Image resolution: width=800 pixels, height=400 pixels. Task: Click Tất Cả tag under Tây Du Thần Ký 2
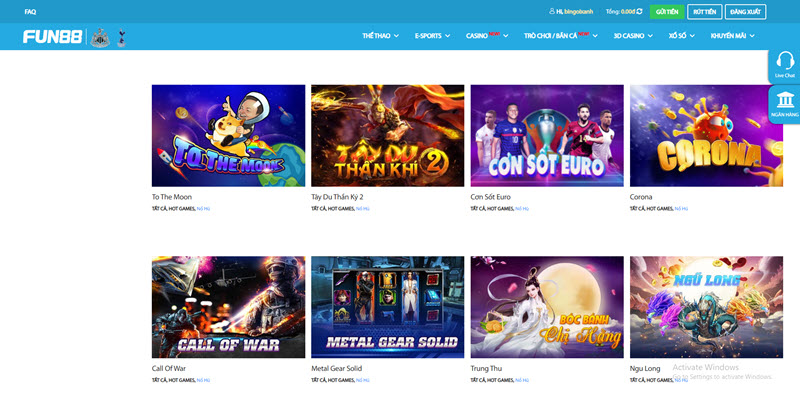(319, 209)
